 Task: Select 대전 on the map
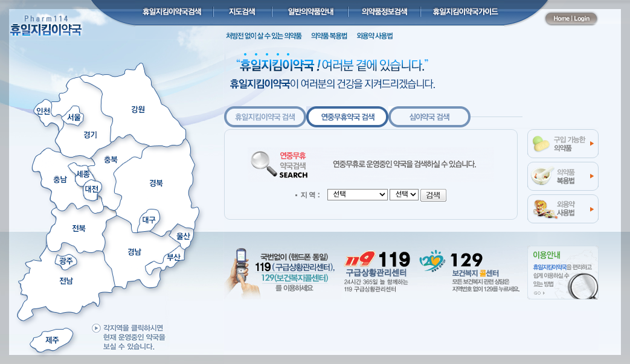coord(92,188)
